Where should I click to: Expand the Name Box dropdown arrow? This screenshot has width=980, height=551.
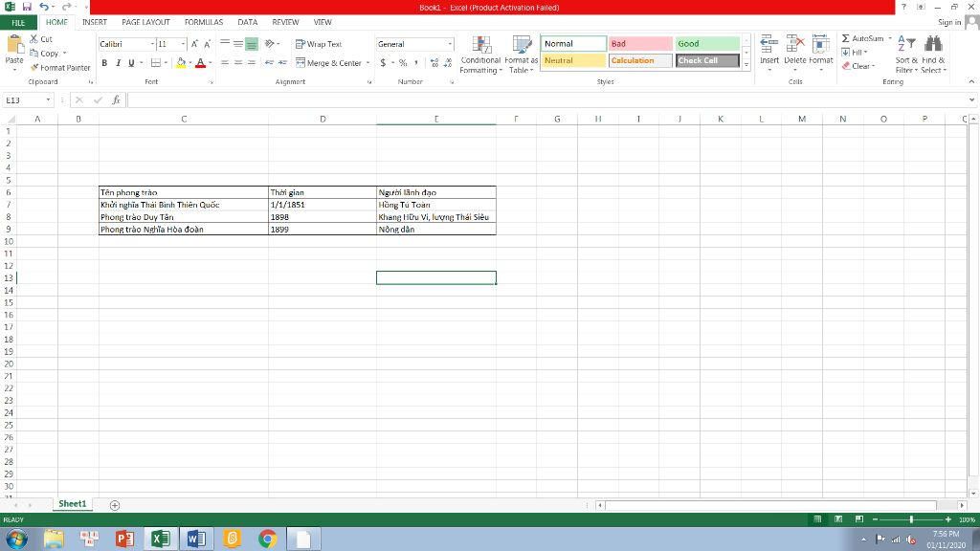[48, 99]
